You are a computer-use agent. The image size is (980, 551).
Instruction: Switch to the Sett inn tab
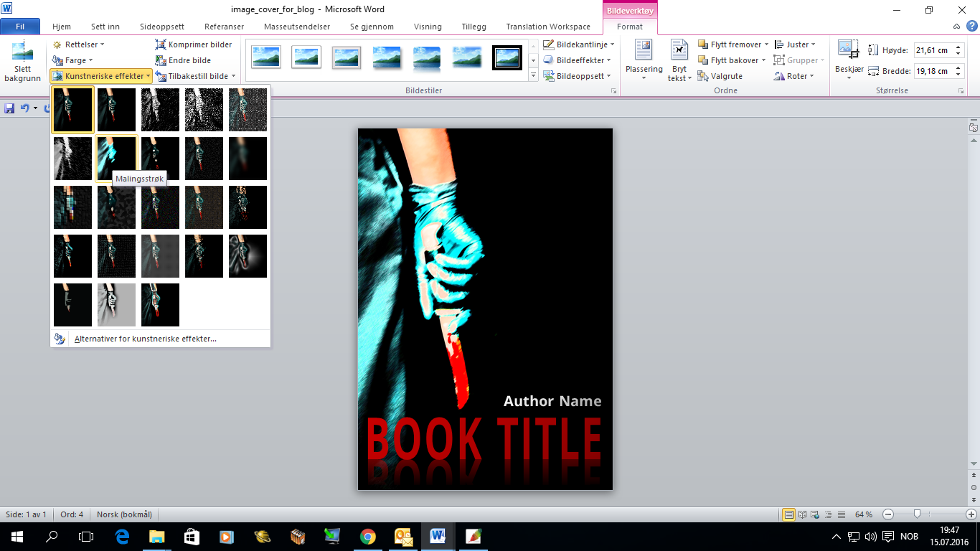click(105, 27)
